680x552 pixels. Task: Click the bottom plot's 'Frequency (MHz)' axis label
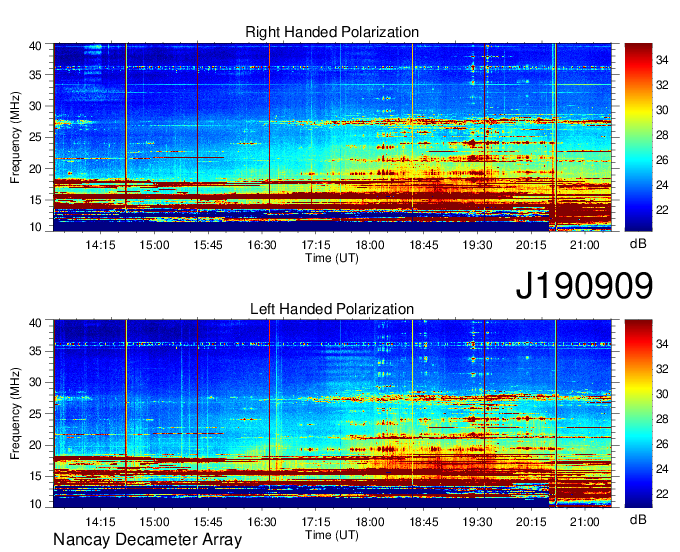click(x=15, y=414)
